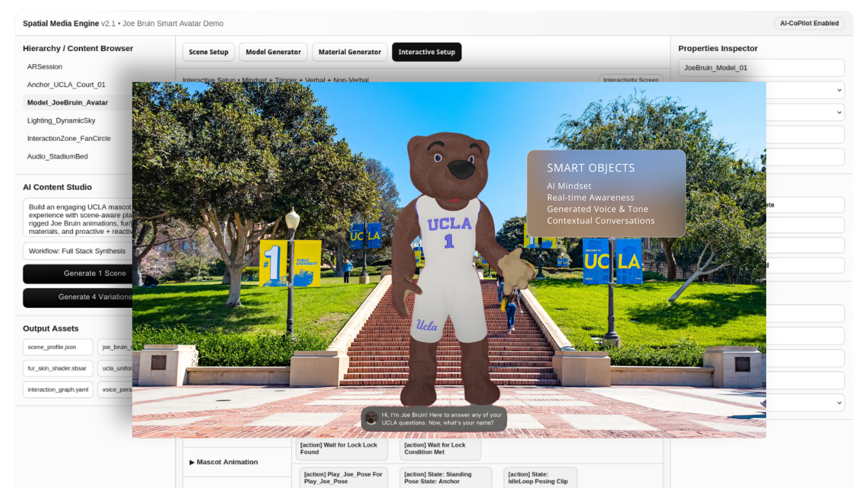Select Lighting_DynamicSky in the hierarchy
The width and height of the screenshot is (868, 488).
tap(61, 121)
